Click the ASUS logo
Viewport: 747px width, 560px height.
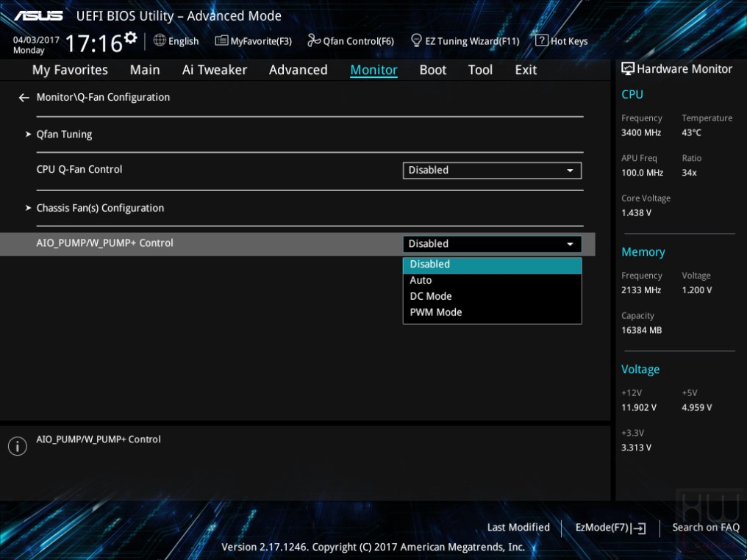click(x=38, y=15)
